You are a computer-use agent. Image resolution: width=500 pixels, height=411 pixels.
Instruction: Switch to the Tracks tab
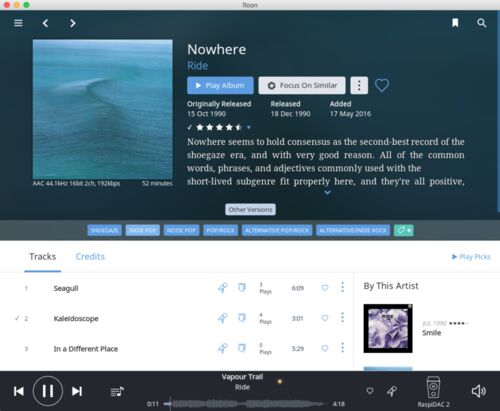pos(42,256)
